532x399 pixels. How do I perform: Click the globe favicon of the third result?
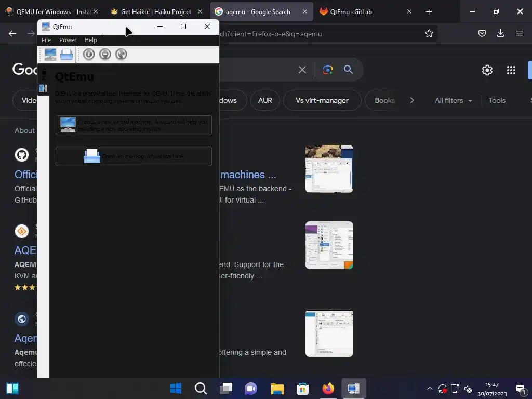click(x=22, y=319)
